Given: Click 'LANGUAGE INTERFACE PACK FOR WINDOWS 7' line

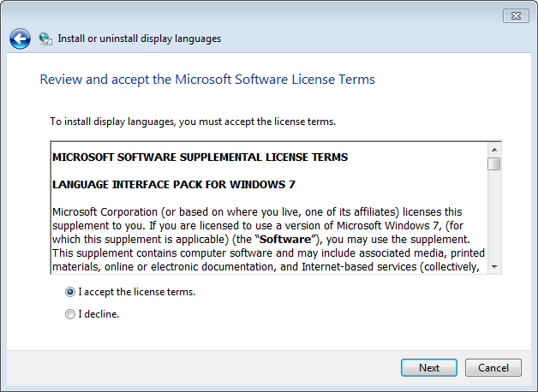Looking at the screenshot, I should click(174, 184).
